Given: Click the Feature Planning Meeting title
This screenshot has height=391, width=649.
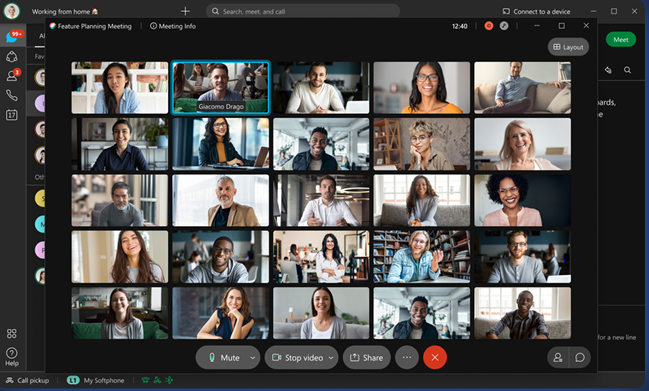Looking at the screenshot, I should tap(94, 26).
